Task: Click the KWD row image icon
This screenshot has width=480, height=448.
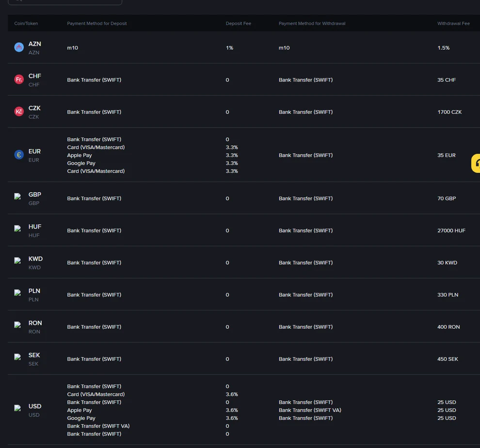Action: click(x=18, y=261)
